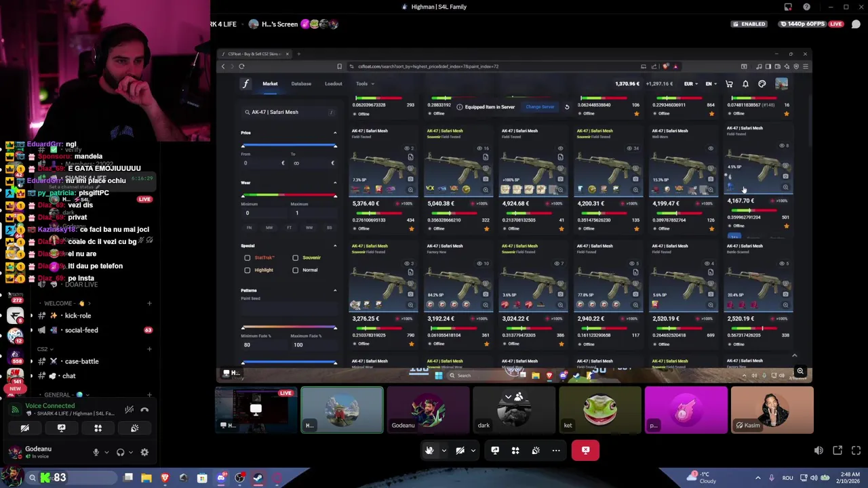Adjust stream volume speaker icon

coord(818,450)
